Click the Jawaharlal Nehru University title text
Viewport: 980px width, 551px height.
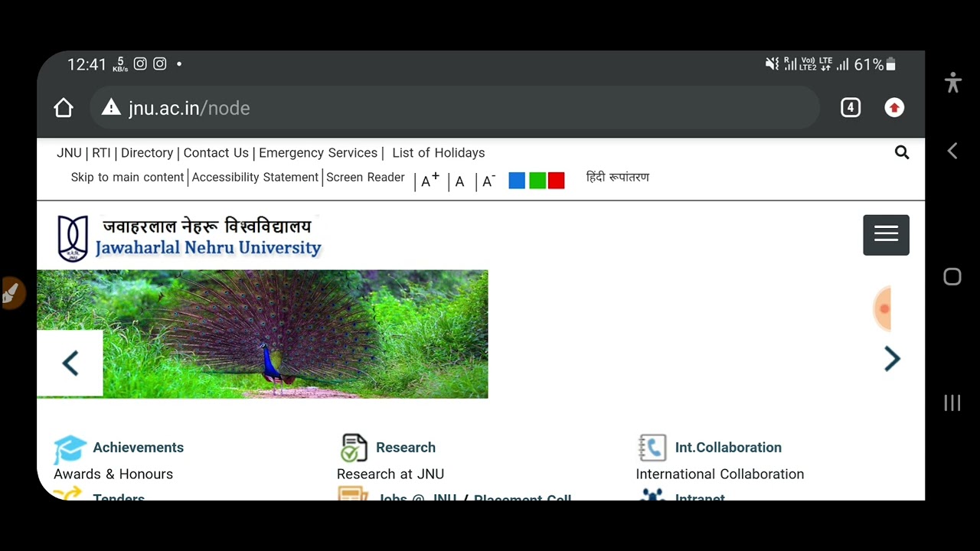pos(208,248)
